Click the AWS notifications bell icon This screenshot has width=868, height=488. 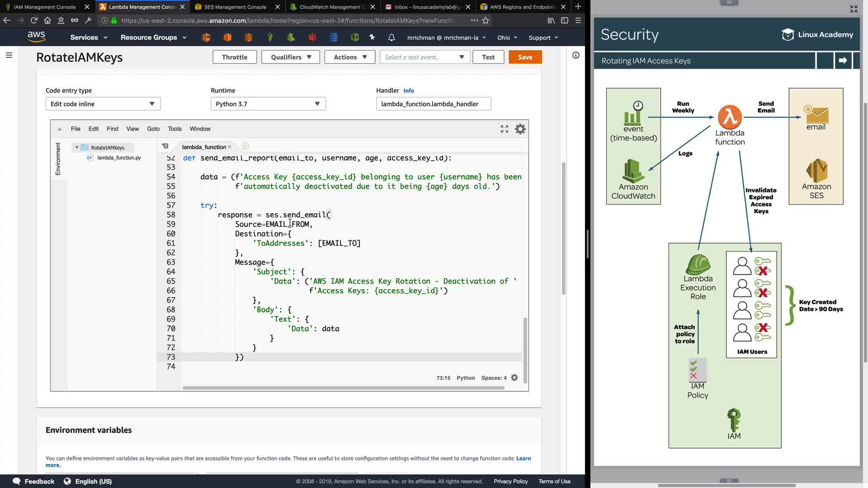tap(392, 38)
